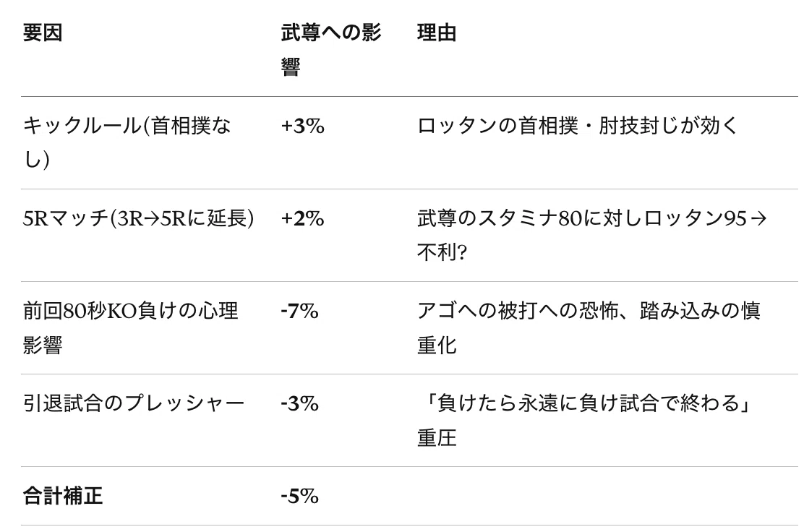This screenshot has width=804, height=532.
Task: Click the 理由 column header
Action: (437, 33)
